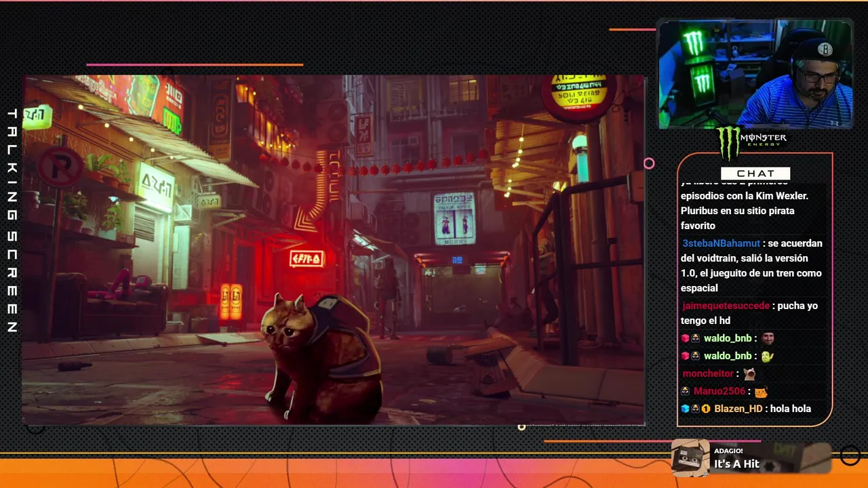
Task: Click the blue cube badge beside Blazen_HD
Action: click(685, 409)
